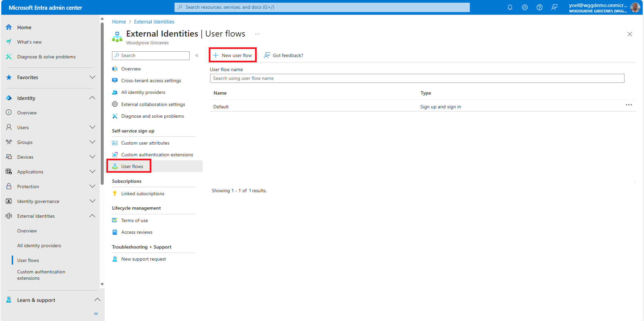644x321 pixels.
Task: Expand the Favorites section
Action: 92,77
